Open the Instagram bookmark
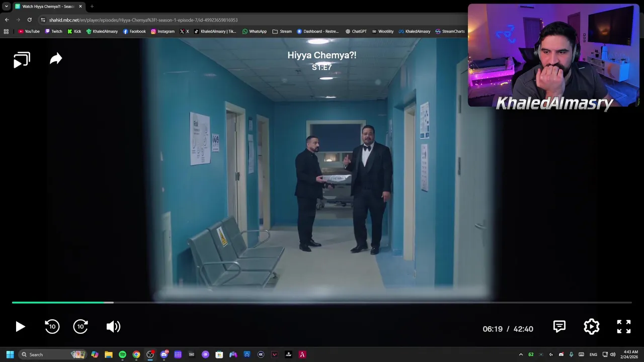 click(163, 31)
